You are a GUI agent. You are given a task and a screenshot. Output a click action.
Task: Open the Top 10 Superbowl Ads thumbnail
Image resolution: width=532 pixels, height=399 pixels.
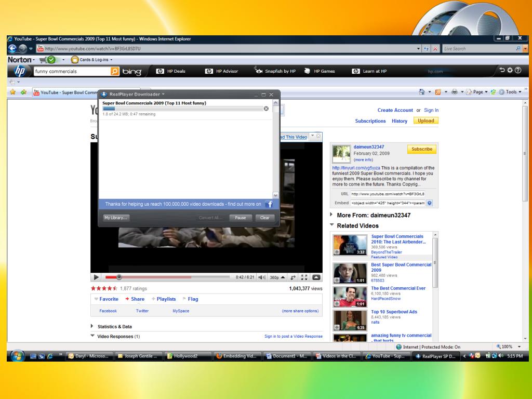350,320
